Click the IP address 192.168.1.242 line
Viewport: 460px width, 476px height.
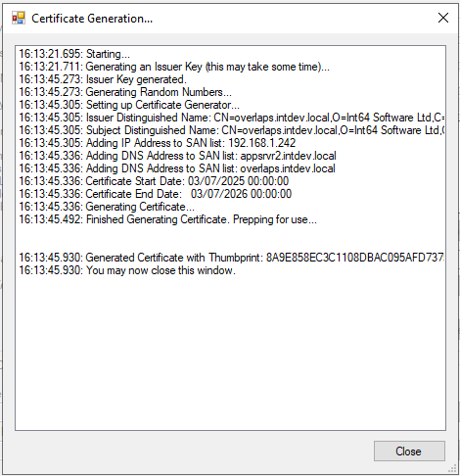tap(158, 143)
